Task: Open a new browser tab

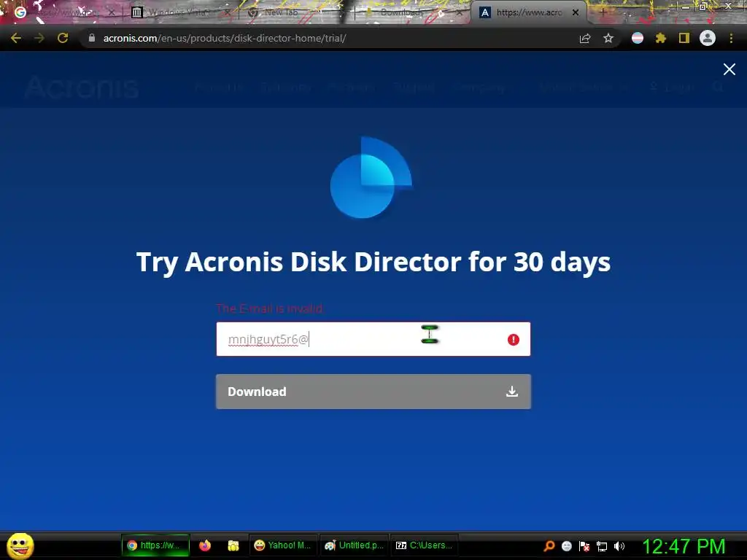Action: (x=603, y=12)
